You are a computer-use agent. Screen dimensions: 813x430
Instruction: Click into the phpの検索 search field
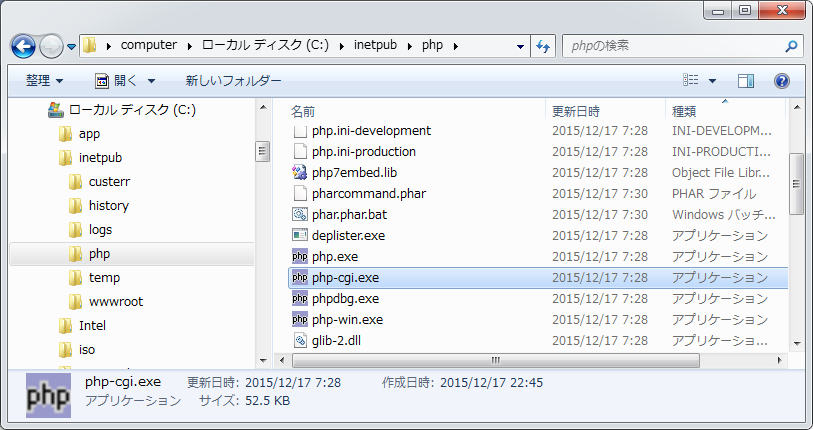(670, 46)
